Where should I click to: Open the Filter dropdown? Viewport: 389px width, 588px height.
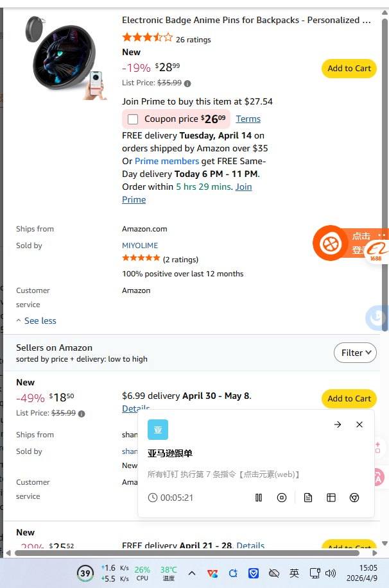[x=355, y=353]
